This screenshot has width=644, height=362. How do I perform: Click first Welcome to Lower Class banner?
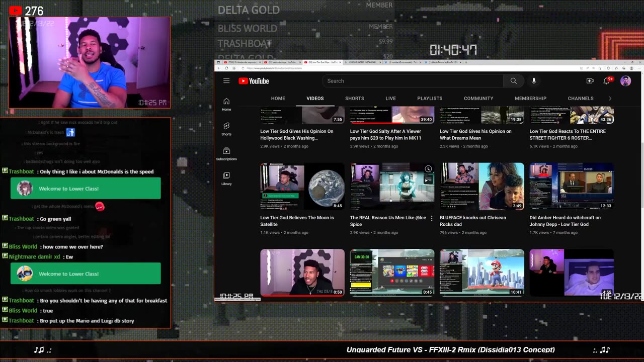point(86,189)
